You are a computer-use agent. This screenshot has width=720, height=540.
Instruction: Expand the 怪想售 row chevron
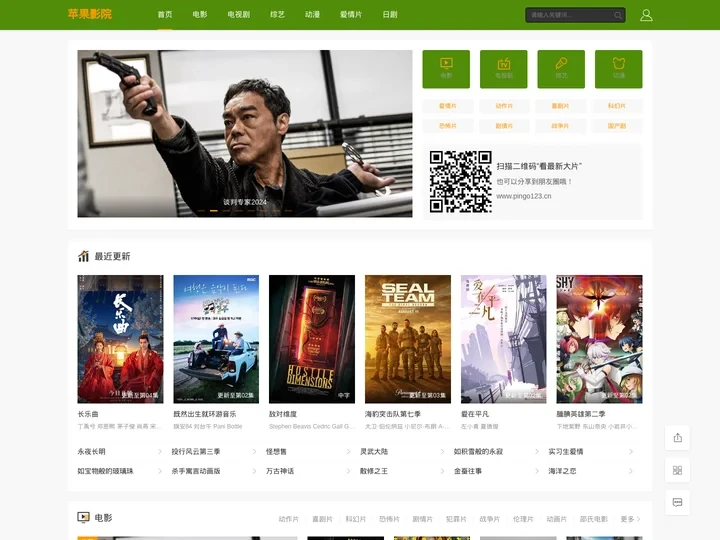click(x=348, y=452)
